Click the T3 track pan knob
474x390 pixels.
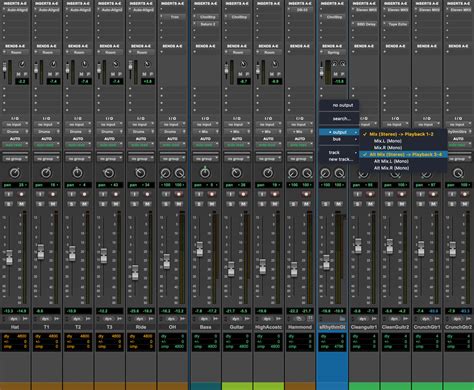(109, 173)
